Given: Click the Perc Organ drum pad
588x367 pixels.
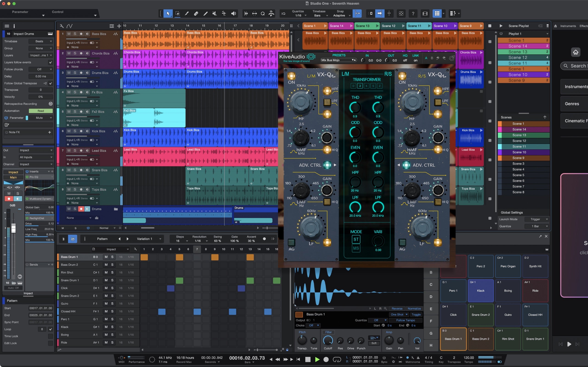Looking at the screenshot, I should click(x=508, y=266).
